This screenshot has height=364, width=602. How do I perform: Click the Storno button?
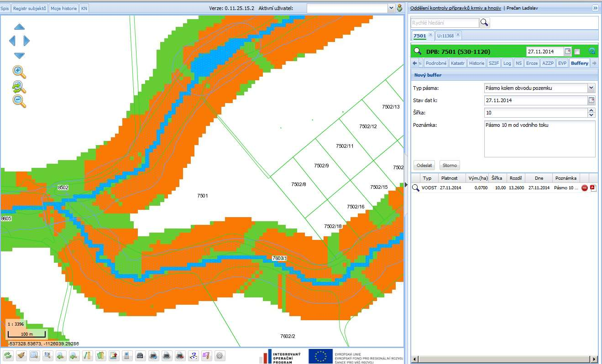pyautogui.click(x=450, y=166)
